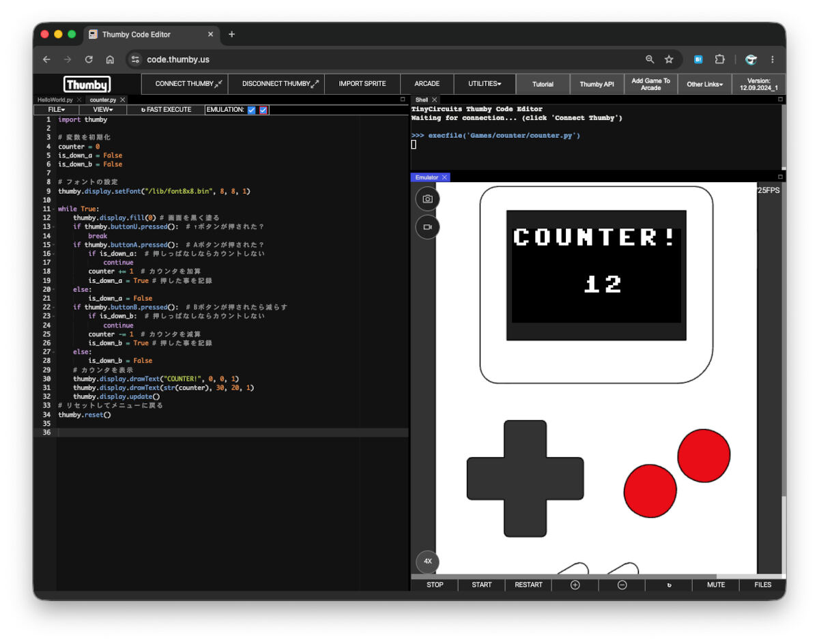View site information icon in the address bar

135,59
